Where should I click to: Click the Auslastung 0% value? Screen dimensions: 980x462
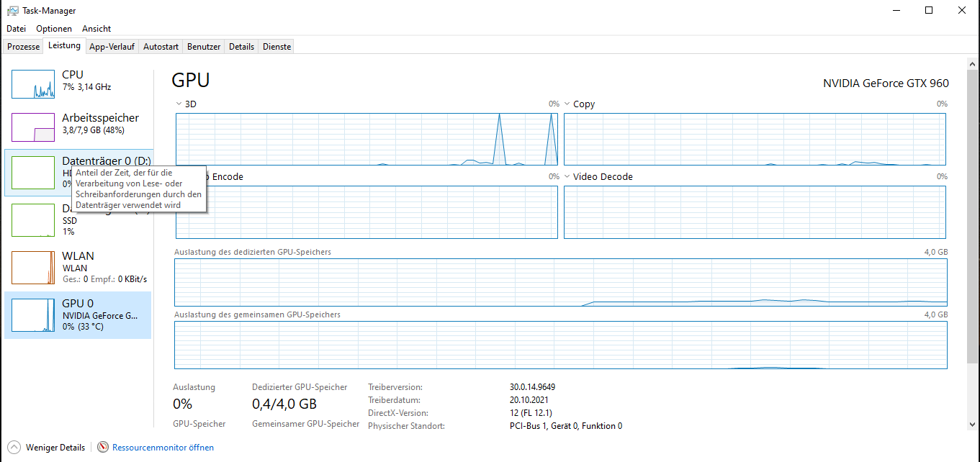[x=183, y=404]
